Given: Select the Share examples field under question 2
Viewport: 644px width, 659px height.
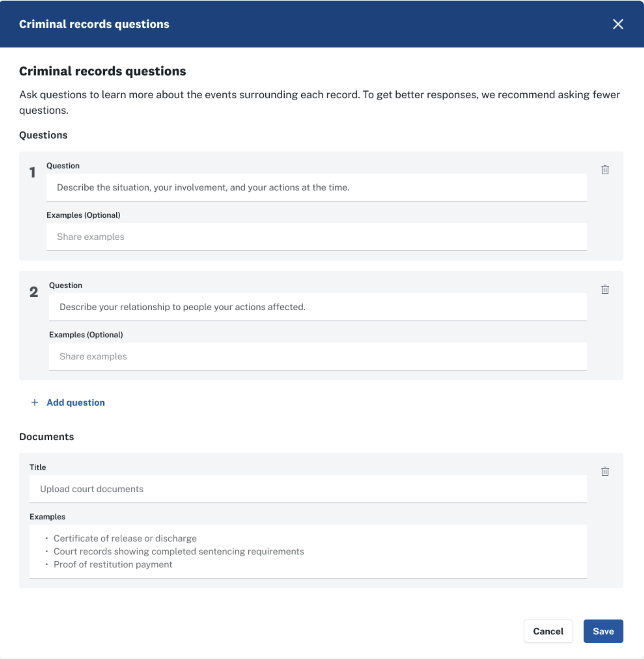Looking at the screenshot, I should pos(318,356).
